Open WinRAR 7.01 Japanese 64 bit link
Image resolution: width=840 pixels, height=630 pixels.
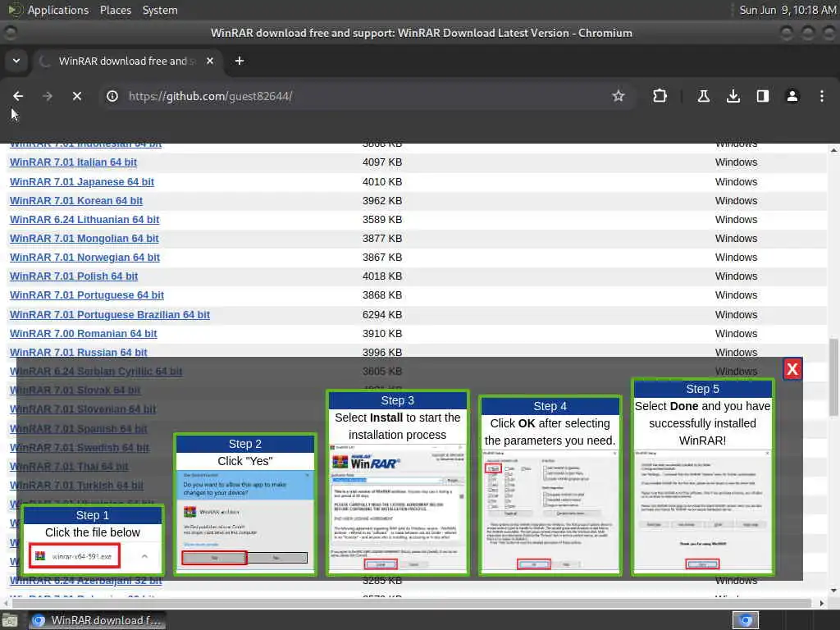[x=82, y=181]
